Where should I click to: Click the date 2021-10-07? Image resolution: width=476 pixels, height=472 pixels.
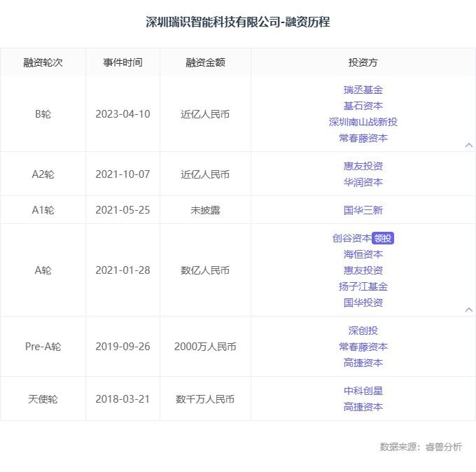(x=122, y=174)
